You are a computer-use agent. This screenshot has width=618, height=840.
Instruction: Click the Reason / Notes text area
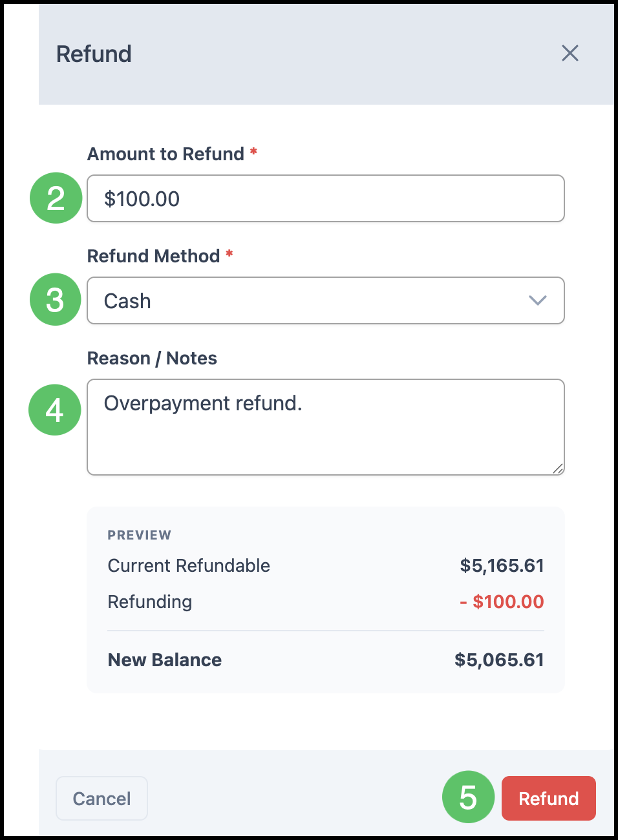click(x=326, y=427)
